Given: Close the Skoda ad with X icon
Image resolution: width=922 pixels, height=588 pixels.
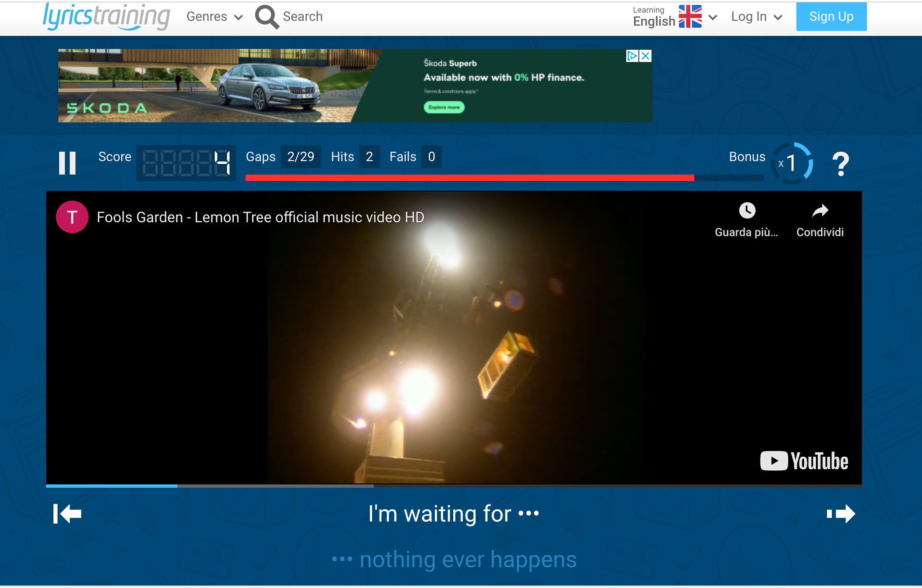Looking at the screenshot, I should coord(645,56).
